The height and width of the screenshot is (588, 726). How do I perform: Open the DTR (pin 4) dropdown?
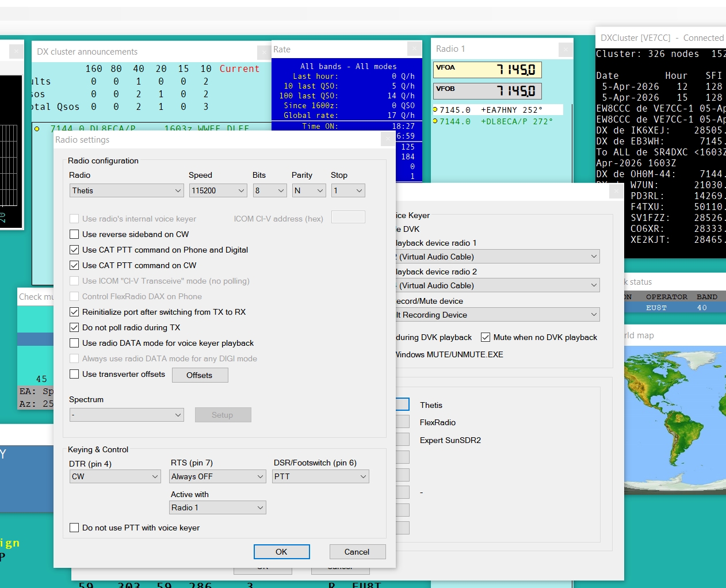pyautogui.click(x=115, y=476)
